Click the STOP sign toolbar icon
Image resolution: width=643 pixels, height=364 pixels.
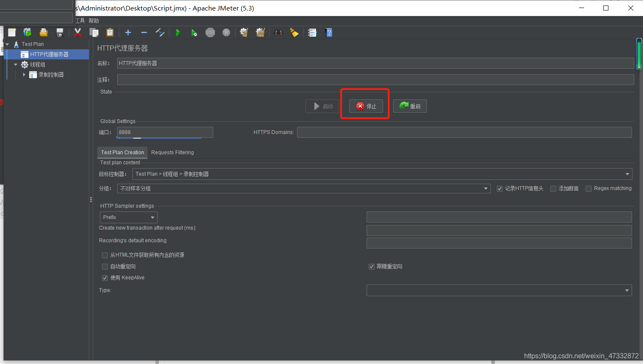(x=210, y=32)
